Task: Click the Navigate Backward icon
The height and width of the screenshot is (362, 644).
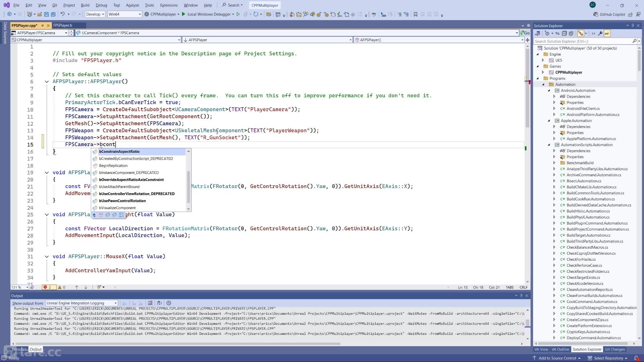Action: click(x=9, y=14)
